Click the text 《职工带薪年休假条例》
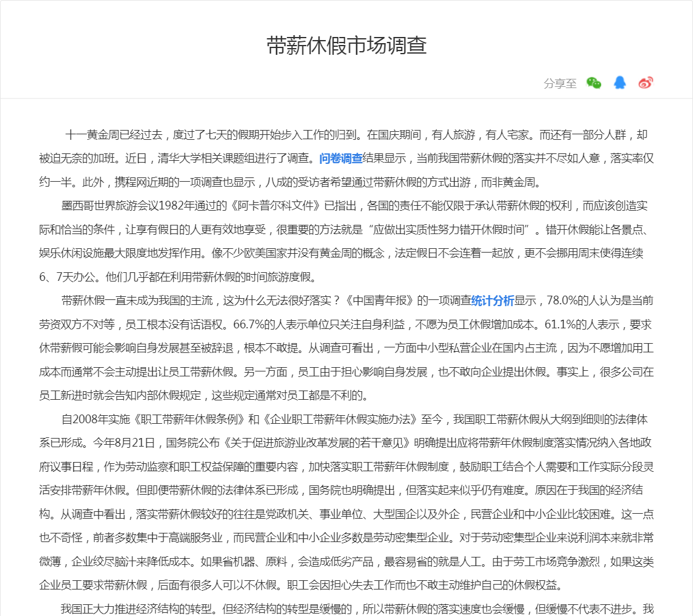This screenshot has width=693, height=616. coord(188,419)
